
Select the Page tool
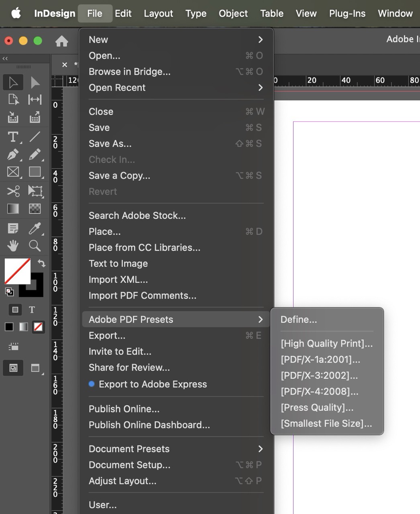pos(13,99)
